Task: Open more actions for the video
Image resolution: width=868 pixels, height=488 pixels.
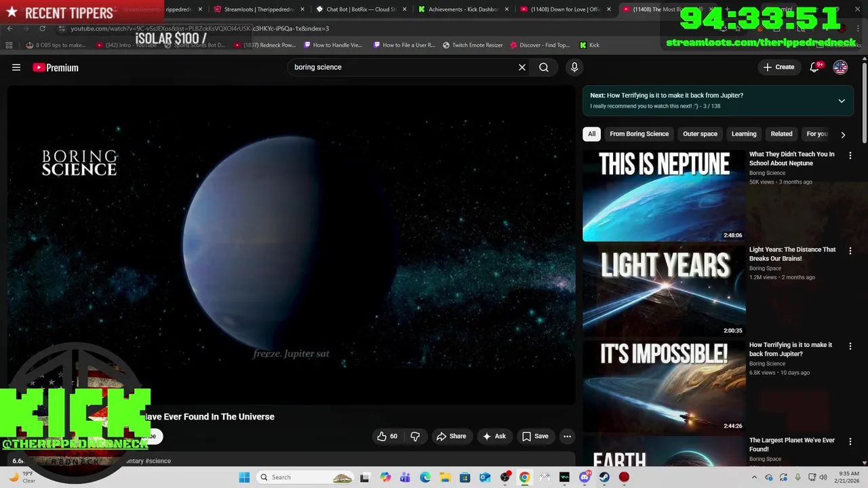Action: (568, 436)
